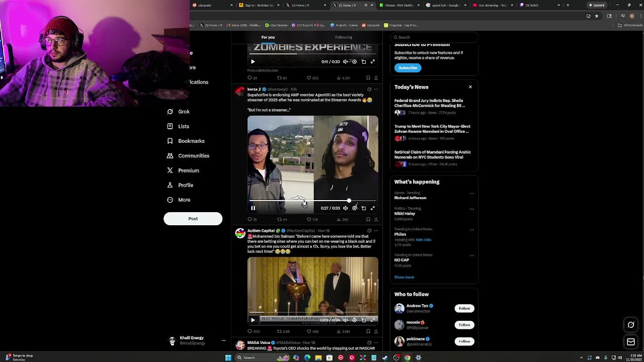Image resolution: width=644 pixels, height=362 pixels.
Task: Open Live Streams bookmark in bookmarks bar
Action: pos(276,25)
